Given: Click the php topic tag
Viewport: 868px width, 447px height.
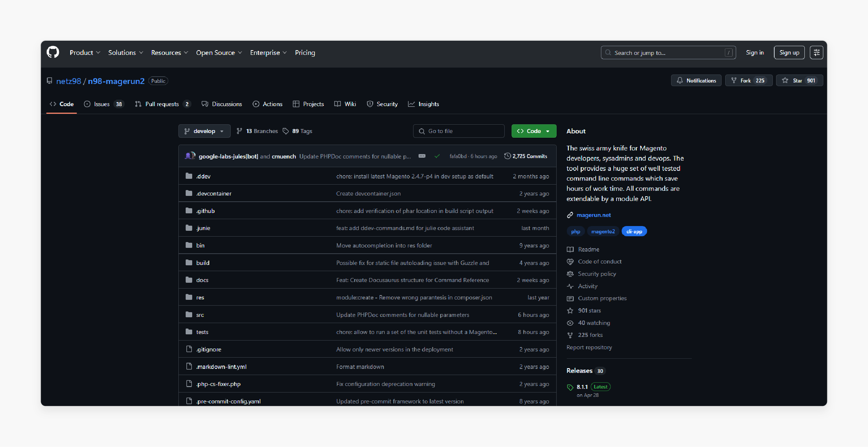Looking at the screenshot, I should (x=576, y=231).
